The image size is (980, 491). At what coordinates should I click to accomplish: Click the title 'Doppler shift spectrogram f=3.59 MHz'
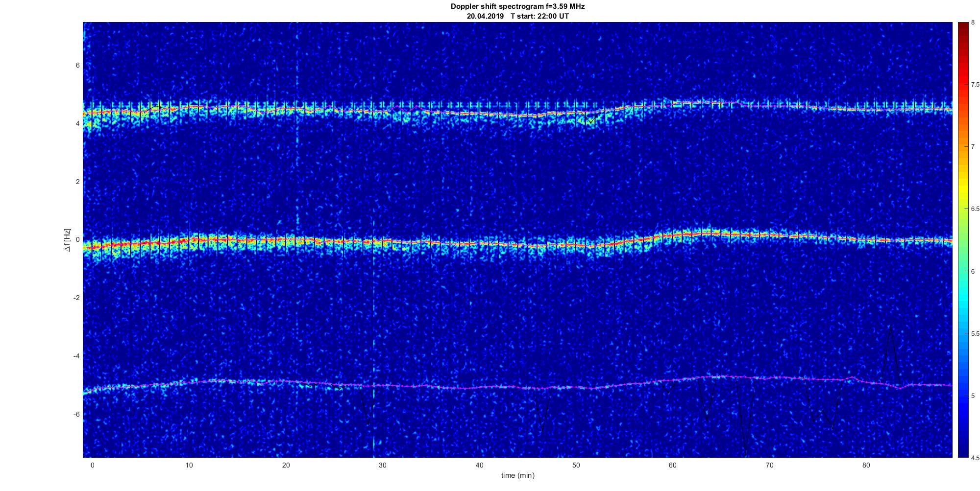point(517,7)
